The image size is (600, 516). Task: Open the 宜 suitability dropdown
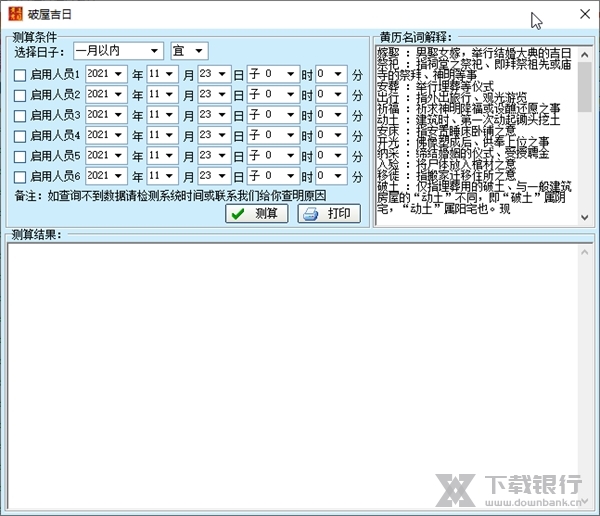pos(189,51)
